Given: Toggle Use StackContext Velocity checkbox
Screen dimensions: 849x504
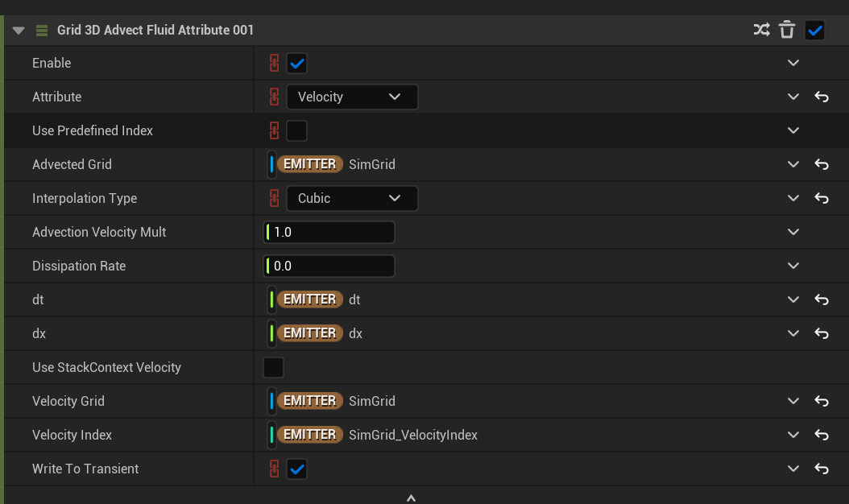Looking at the screenshot, I should [x=274, y=367].
